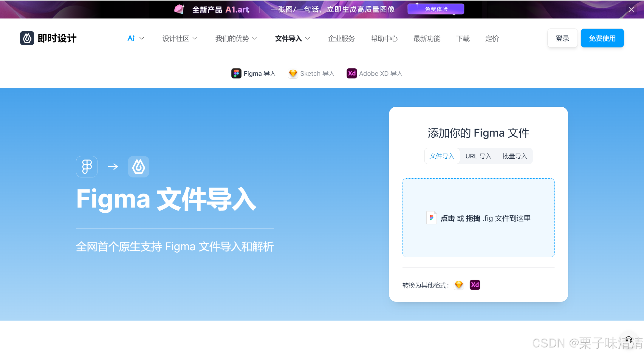Switch to the 批量导入 tab
This screenshot has width=644, height=354.
(515, 156)
